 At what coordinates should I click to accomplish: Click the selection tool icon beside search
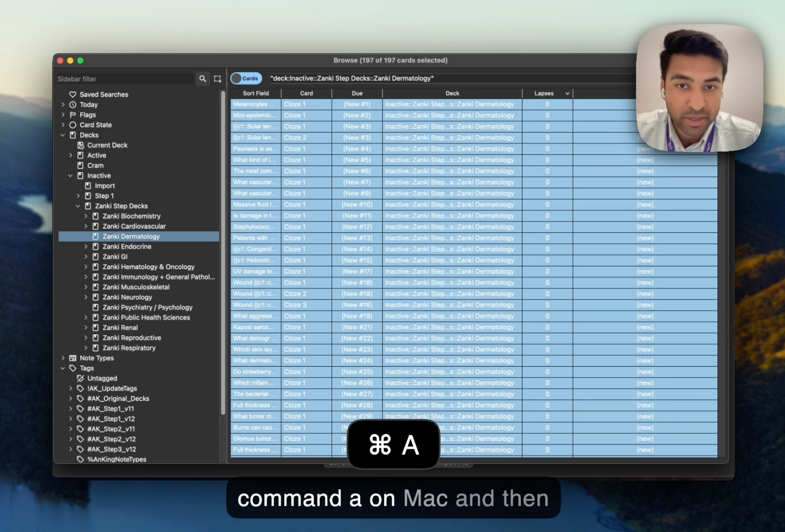click(x=217, y=79)
